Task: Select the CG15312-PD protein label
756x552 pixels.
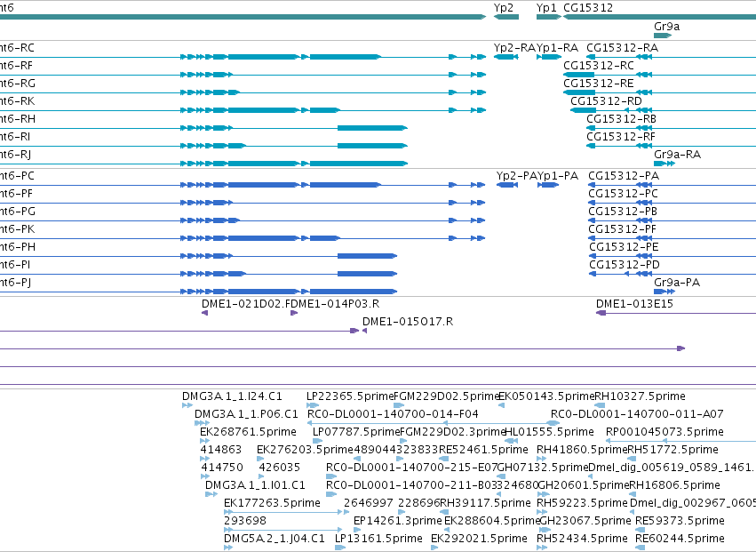Action: coord(625,265)
